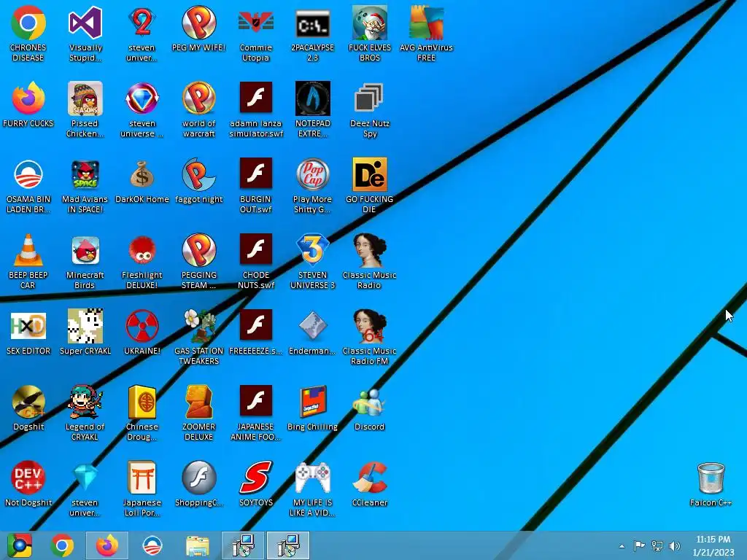The width and height of the screenshot is (747, 560).
Task: Launch Chrome from the taskbar
Action: point(63,545)
